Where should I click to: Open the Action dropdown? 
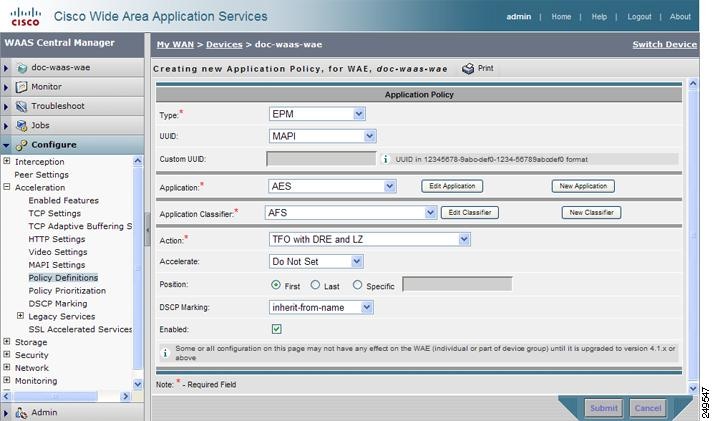(x=370, y=239)
